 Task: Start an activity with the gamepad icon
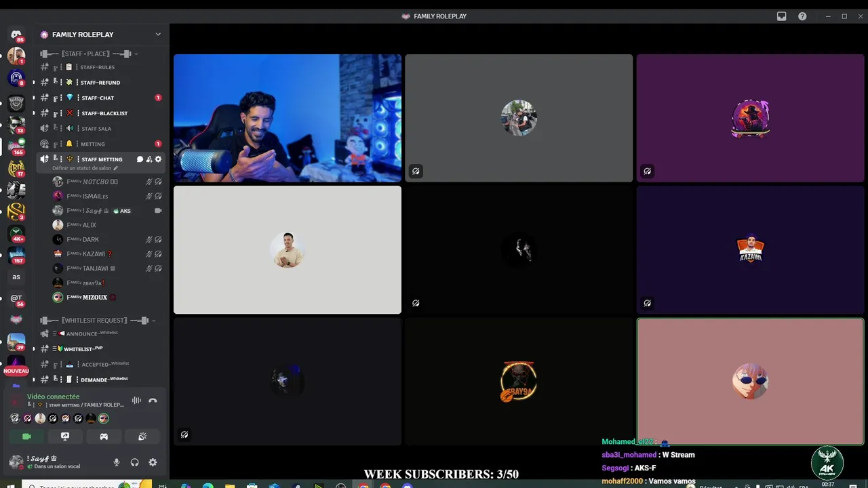coord(104,436)
